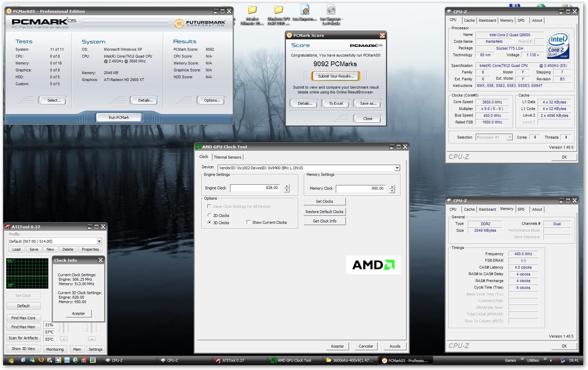Click the AMD GPU Clock Tool title icon
The height and width of the screenshot is (370, 588).
(x=198, y=147)
